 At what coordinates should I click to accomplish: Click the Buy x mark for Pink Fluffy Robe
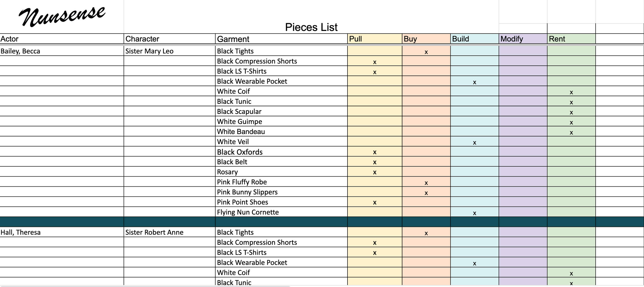click(x=426, y=183)
